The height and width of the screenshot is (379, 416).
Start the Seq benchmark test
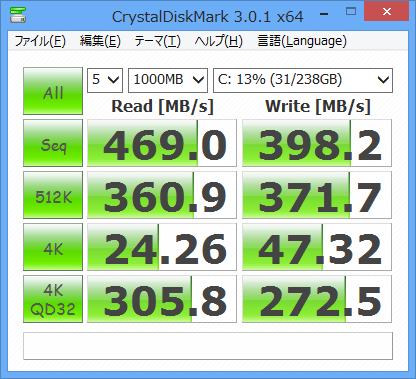[53, 143]
